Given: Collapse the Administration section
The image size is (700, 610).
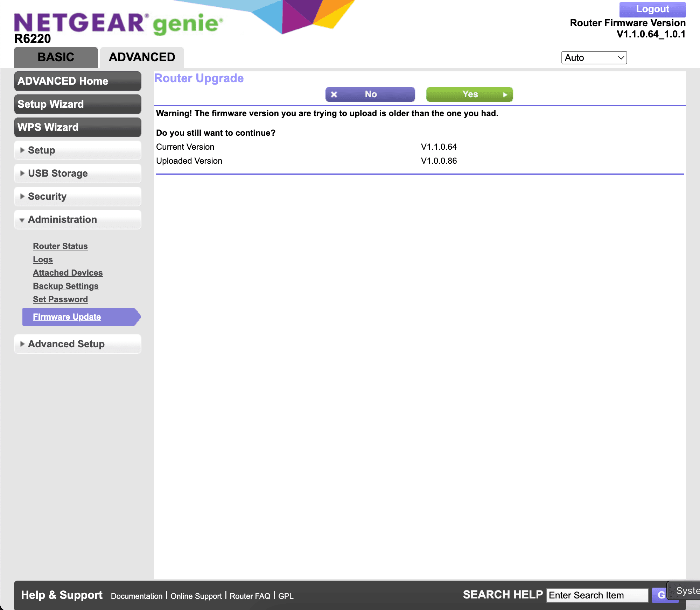Looking at the screenshot, I should [78, 220].
